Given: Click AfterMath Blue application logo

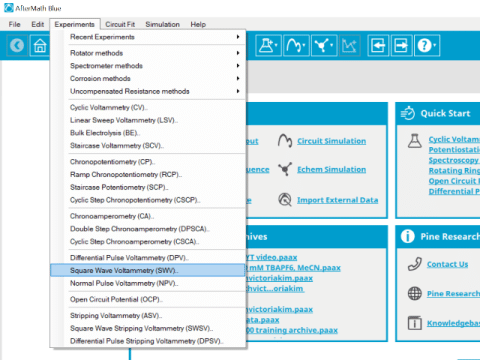Looking at the screenshot, I should 8,8.
